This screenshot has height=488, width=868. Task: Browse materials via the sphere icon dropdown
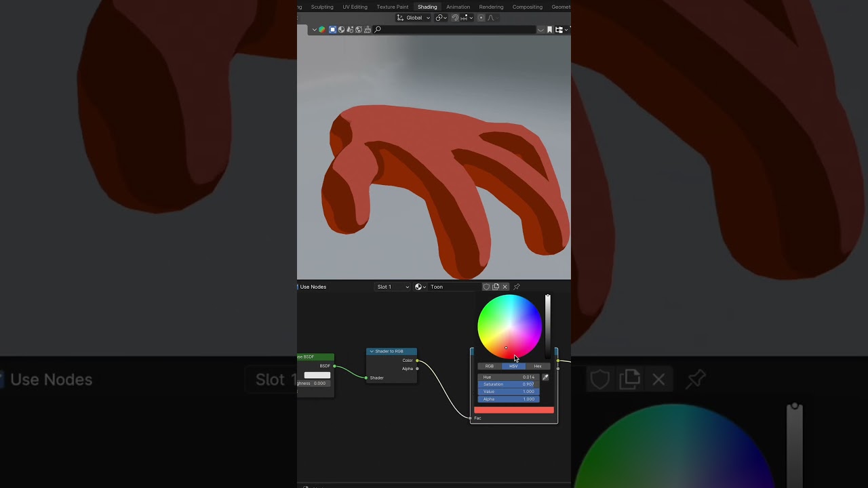[420, 287]
